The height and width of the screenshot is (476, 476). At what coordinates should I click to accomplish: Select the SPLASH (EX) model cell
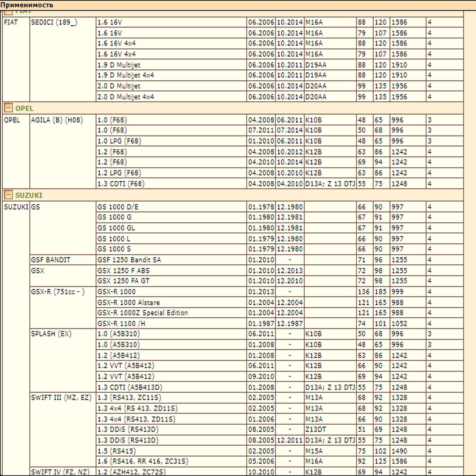(x=51, y=334)
